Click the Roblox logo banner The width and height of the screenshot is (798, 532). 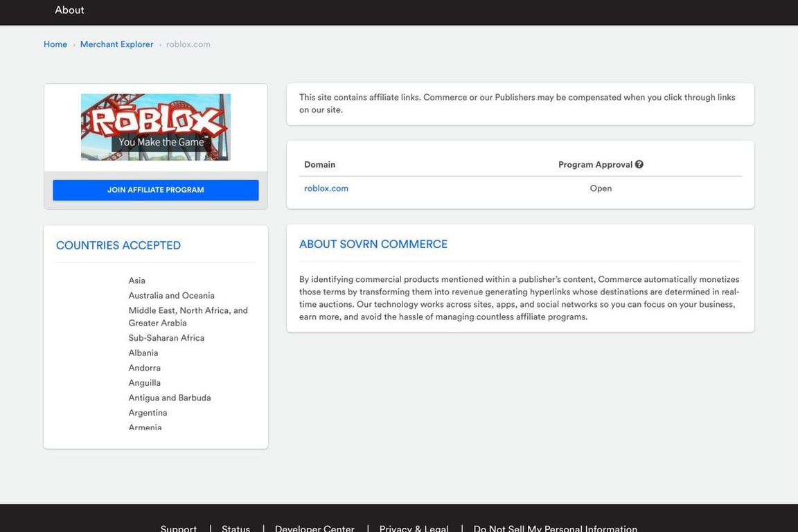tap(155, 127)
